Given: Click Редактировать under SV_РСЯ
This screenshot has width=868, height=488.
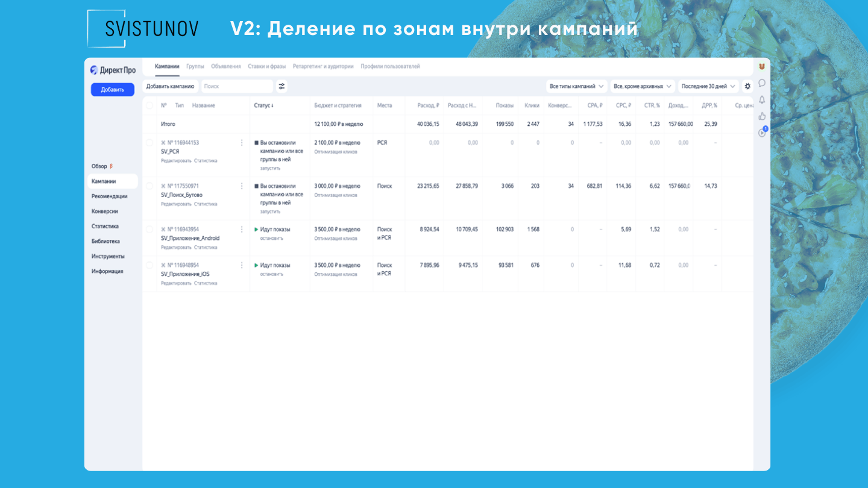Looking at the screenshot, I should [176, 161].
